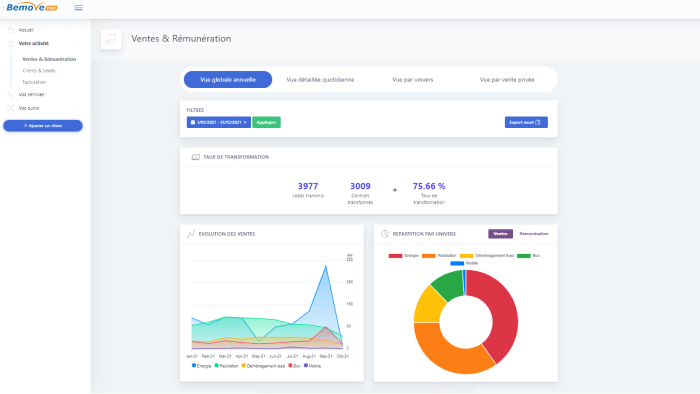Click the orange Résiliation swatch in donut legend
Screen dimensions: 700x394
click(x=429, y=256)
